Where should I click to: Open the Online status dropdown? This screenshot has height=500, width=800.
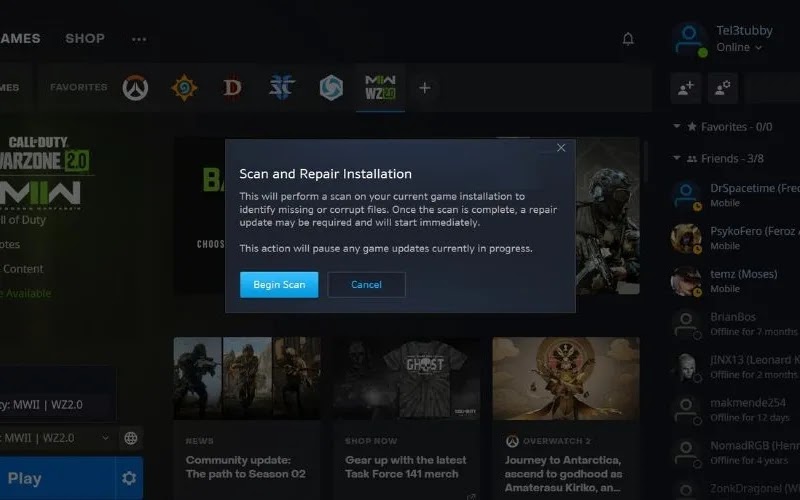coord(739,47)
